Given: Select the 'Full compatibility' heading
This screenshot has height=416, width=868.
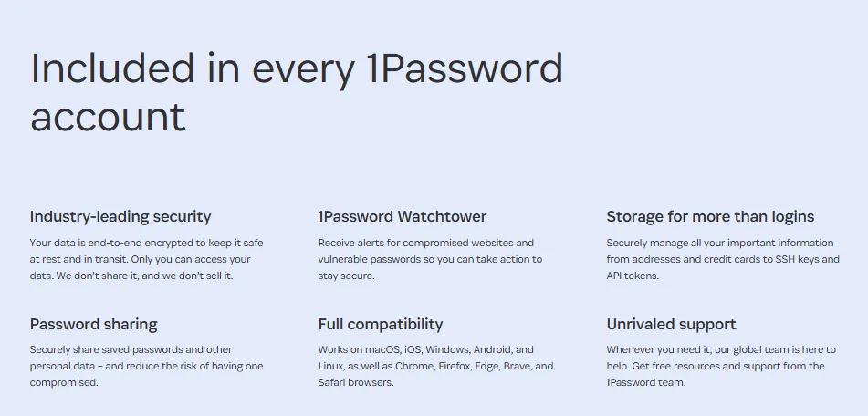Looking at the screenshot, I should [x=381, y=324].
